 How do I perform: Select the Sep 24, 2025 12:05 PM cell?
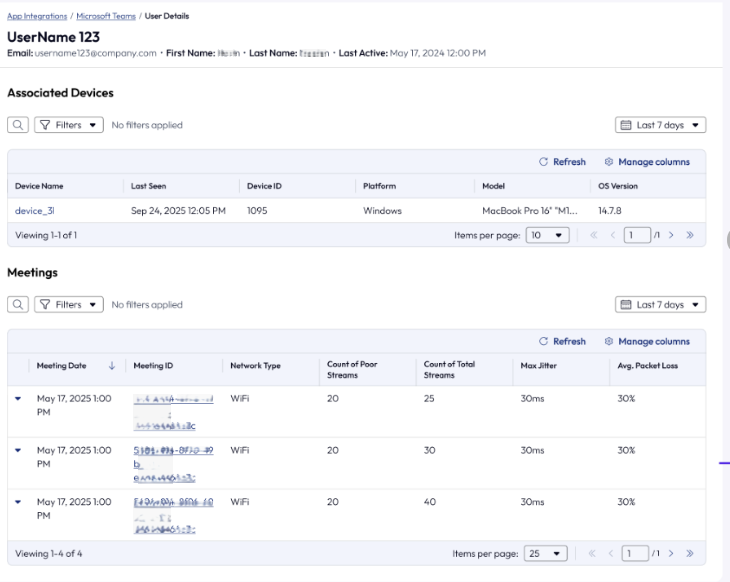(178, 210)
